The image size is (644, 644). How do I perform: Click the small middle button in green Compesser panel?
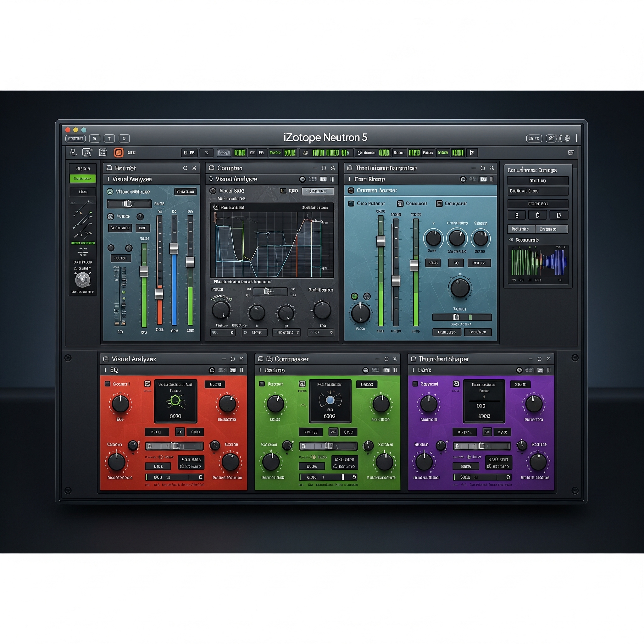[x=333, y=432]
